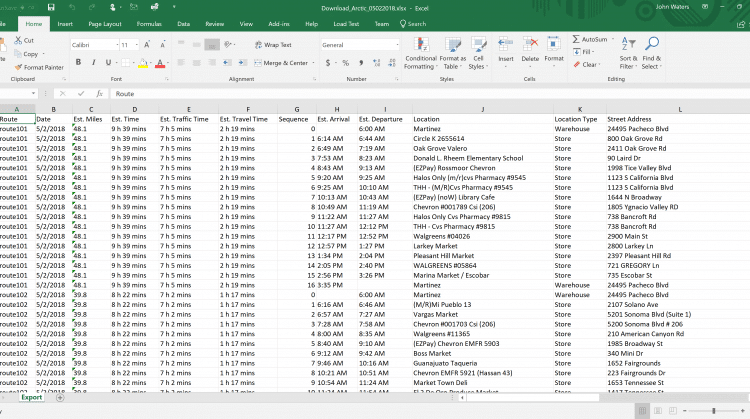Click Decrease Decimal icon
This screenshot has height=419, width=750.
[x=392, y=63]
